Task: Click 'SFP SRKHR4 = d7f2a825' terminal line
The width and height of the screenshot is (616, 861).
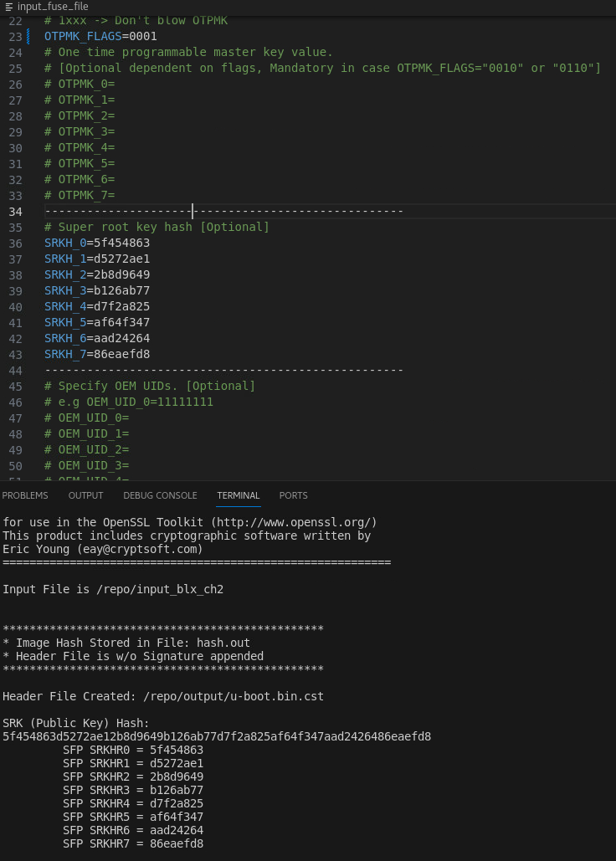Action: (x=133, y=803)
